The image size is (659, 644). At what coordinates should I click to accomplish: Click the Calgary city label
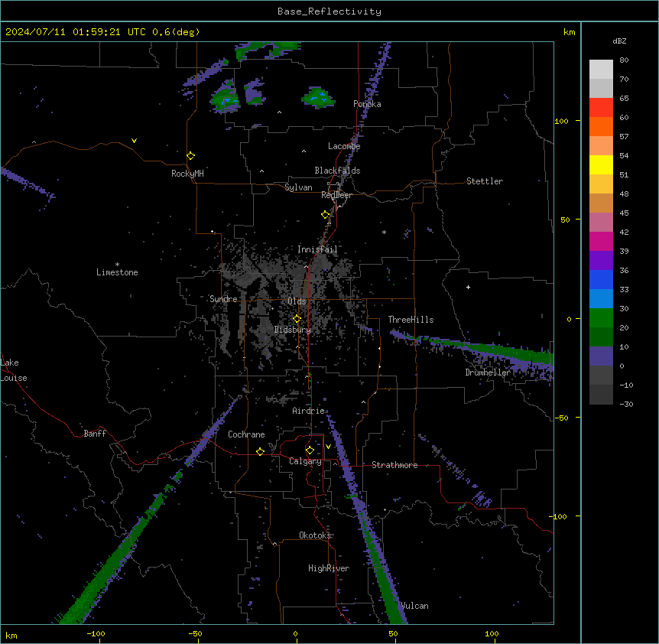(306, 461)
